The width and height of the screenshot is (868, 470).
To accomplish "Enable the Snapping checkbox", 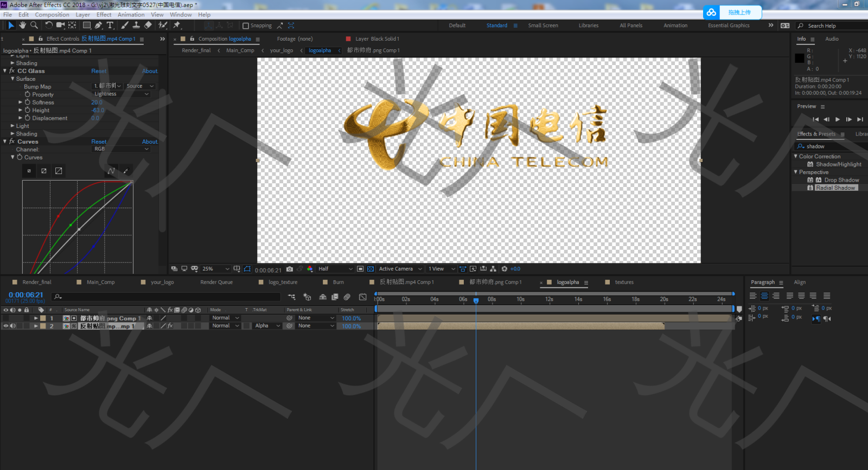I will point(246,25).
